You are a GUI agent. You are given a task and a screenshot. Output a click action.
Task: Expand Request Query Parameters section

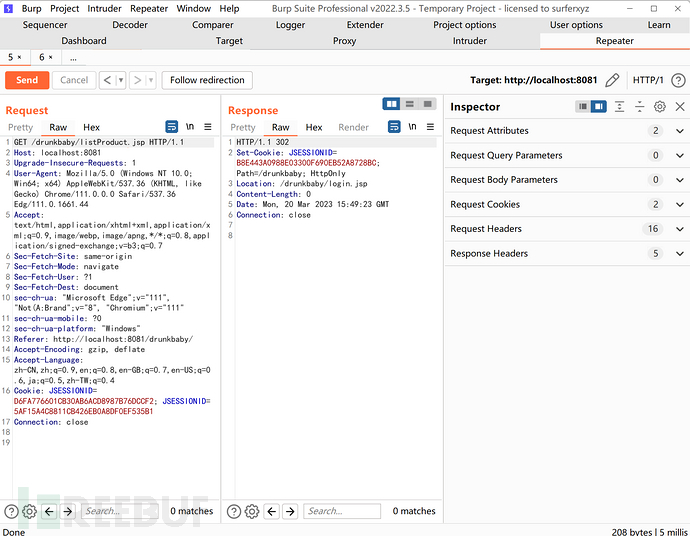679,155
